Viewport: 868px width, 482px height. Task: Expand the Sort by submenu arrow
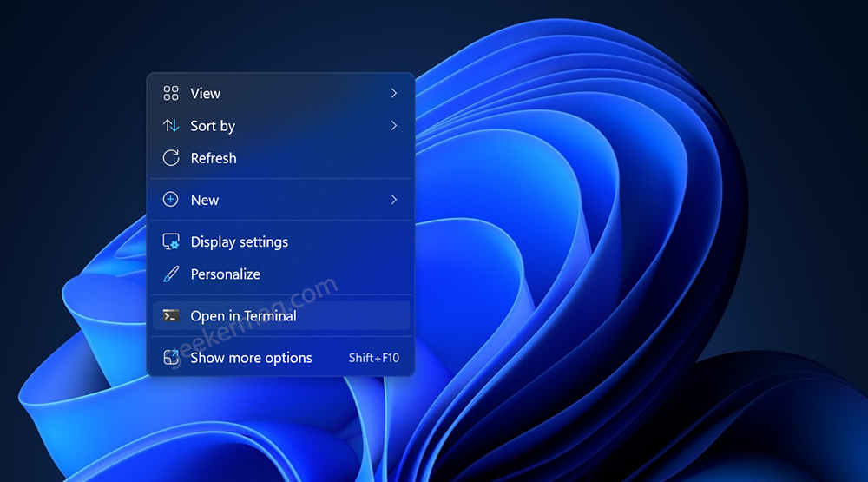(393, 126)
